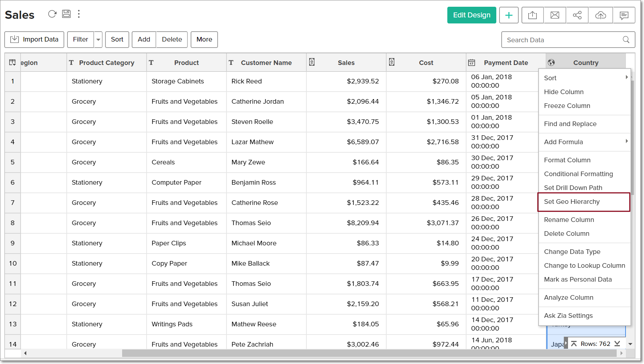Image resolution: width=644 pixels, height=364 pixels.
Task: Choose Conditional Formatting from the menu
Action: (x=578, y=174)
